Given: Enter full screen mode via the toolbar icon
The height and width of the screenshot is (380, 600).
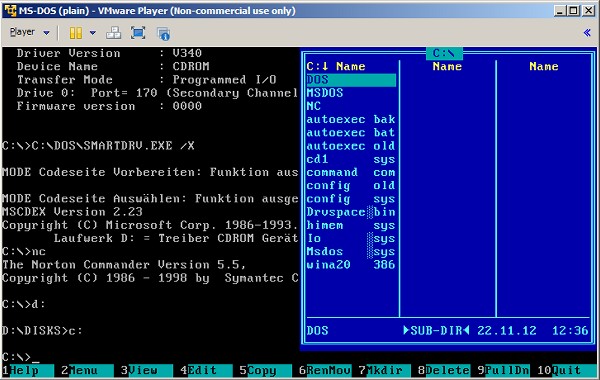Looking at the screenshot, I should (138, 33).
